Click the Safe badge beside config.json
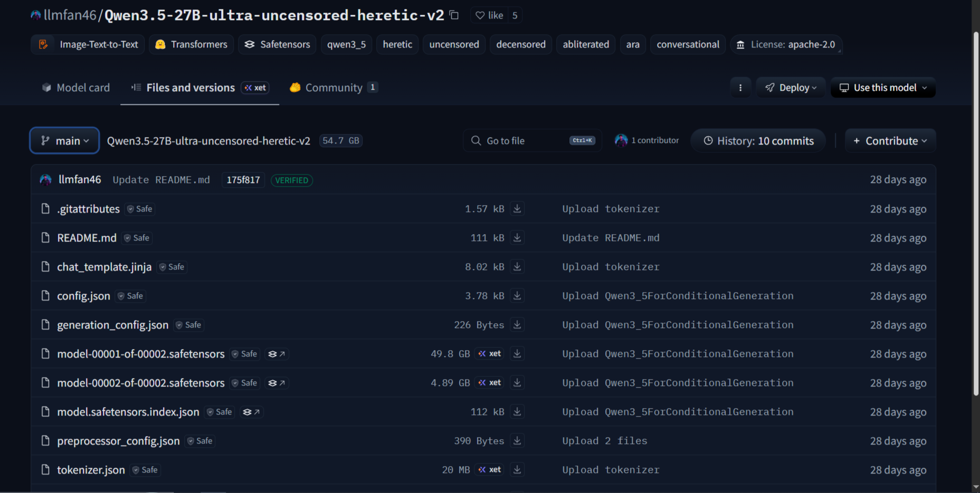Viewport: 980px width, 493px height. coord(130,296)
